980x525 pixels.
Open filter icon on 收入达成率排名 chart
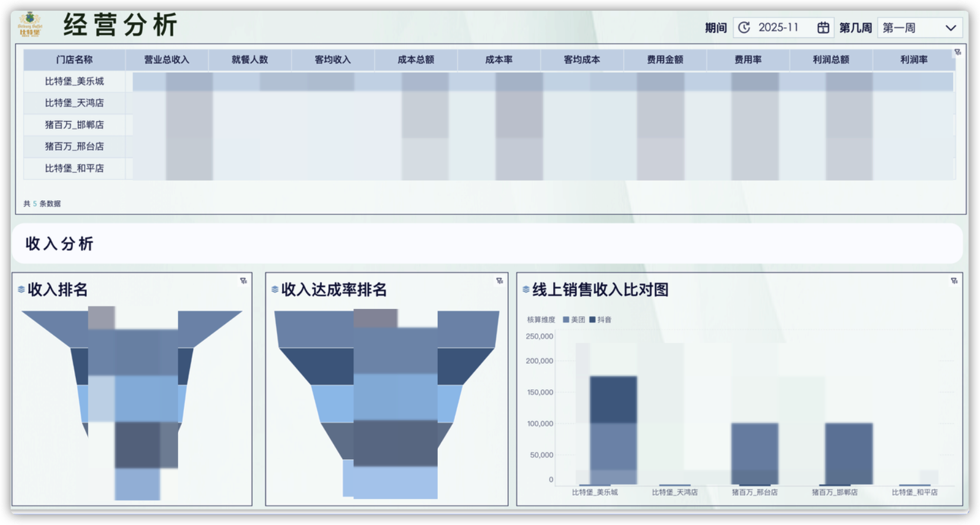500,281
